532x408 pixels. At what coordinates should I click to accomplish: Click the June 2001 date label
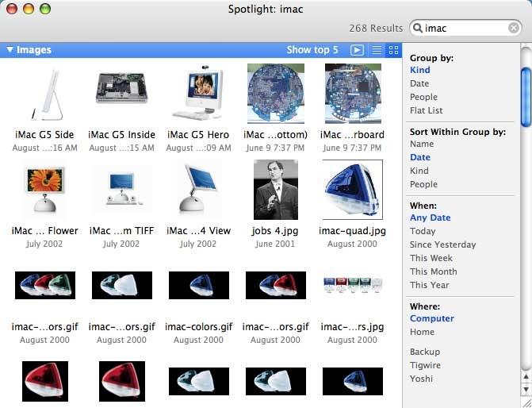point(275,244)
